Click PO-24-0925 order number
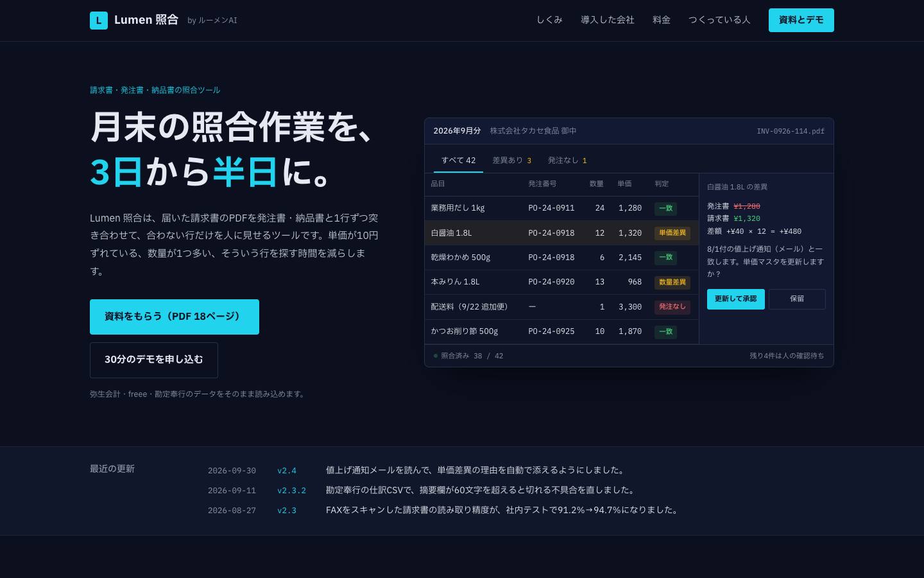Viewport: 924px width, 578px height. point(551,331)
